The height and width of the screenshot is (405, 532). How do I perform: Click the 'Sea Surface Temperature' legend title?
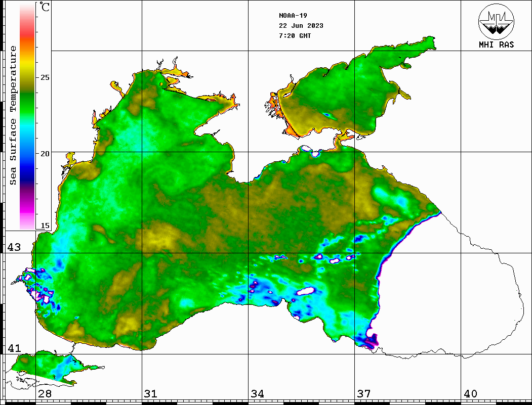tap(13, 116)
